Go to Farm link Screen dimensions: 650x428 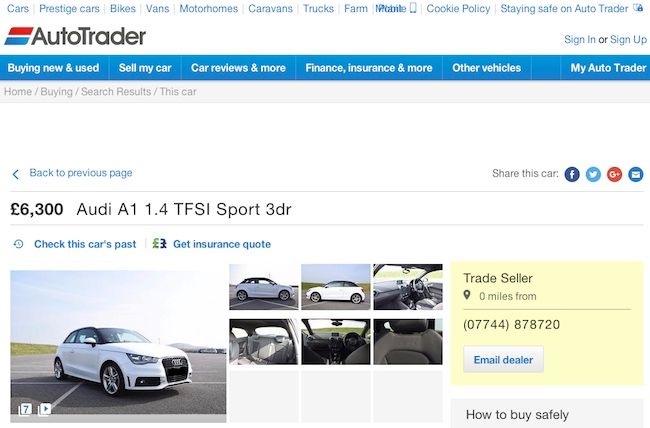point(356,8)
